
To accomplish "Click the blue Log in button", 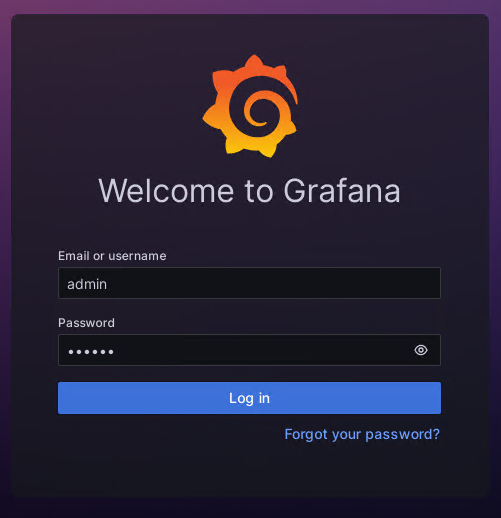I will pos(249,398).
